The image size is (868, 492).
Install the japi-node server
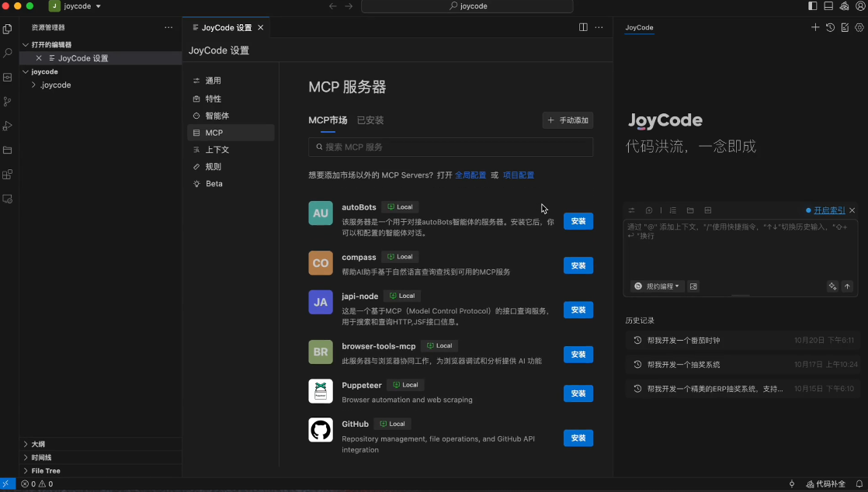pyautogui.click(x=578, y=310)
